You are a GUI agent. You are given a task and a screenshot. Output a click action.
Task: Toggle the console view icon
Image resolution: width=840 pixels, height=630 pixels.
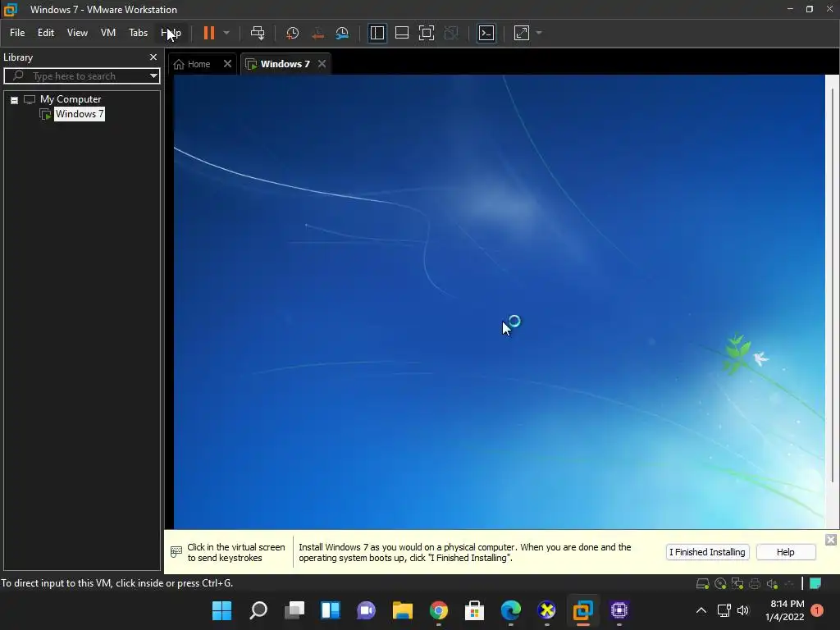(486, 33)
